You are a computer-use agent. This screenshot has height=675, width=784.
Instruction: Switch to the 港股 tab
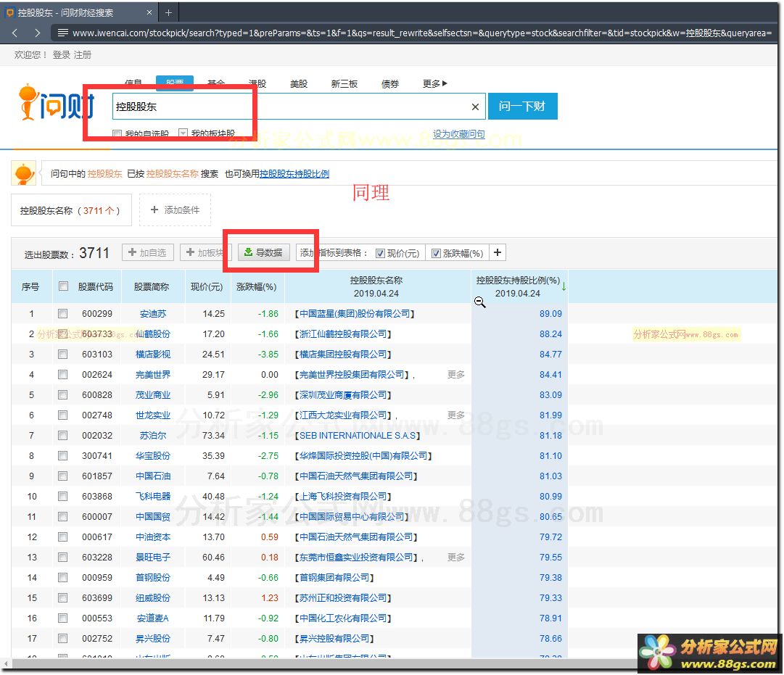[257, 83]
